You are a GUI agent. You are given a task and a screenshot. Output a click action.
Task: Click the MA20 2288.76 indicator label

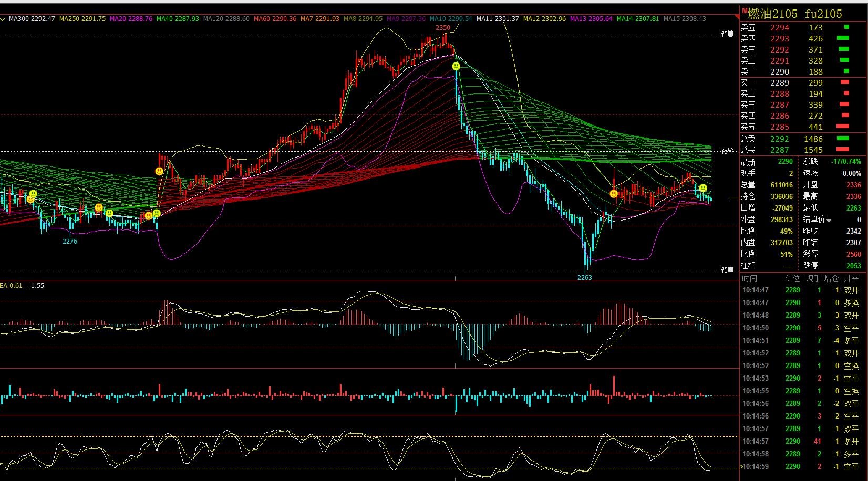point(131,19)
